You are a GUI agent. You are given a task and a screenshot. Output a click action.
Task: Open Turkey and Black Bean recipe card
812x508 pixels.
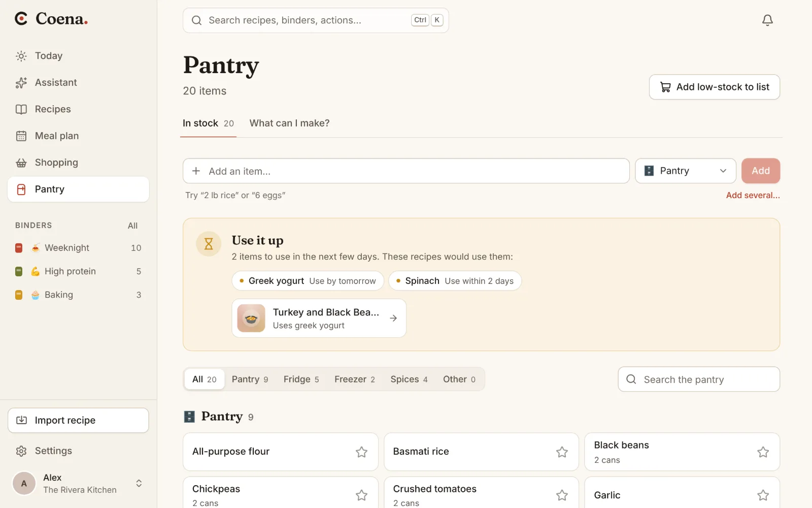pyautogui.click(x=319, y=318)
